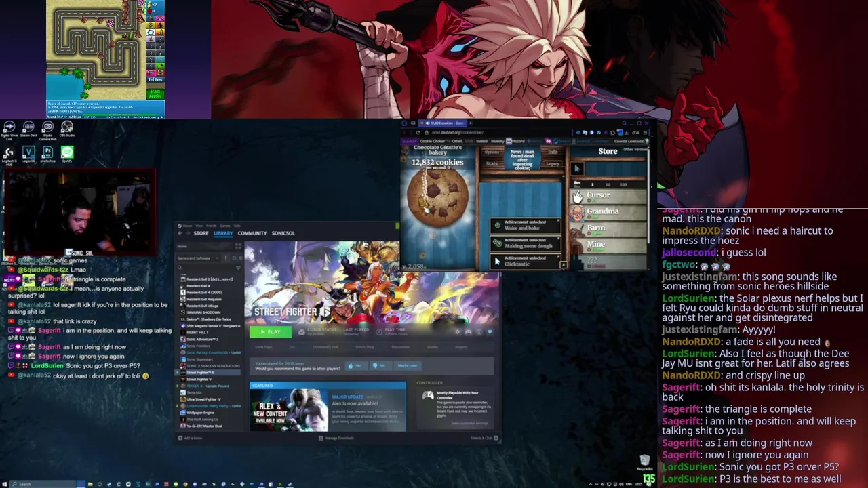This screenshot has height=488, width=868.
Task: Open Manage Downloads in Steam
Action: (337, 438)
